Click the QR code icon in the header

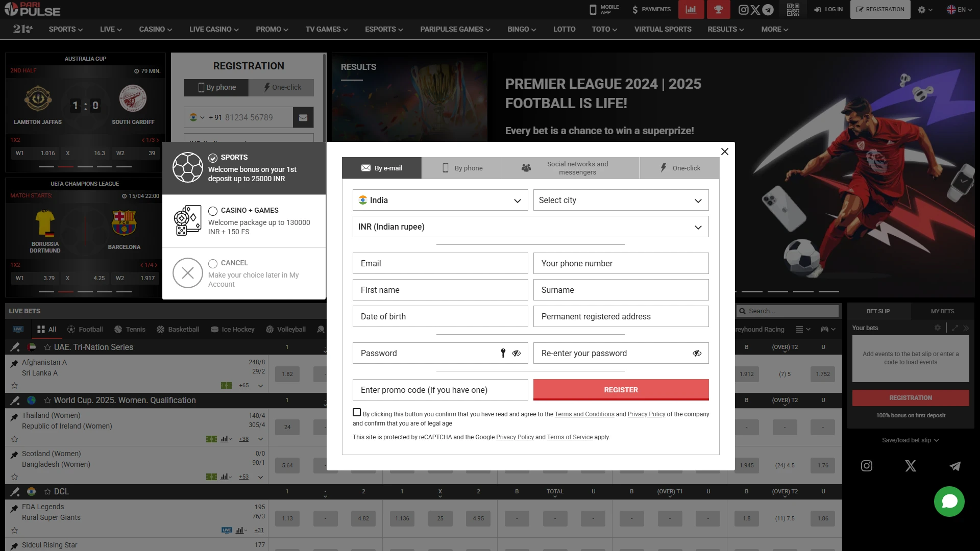click(793, 9)
